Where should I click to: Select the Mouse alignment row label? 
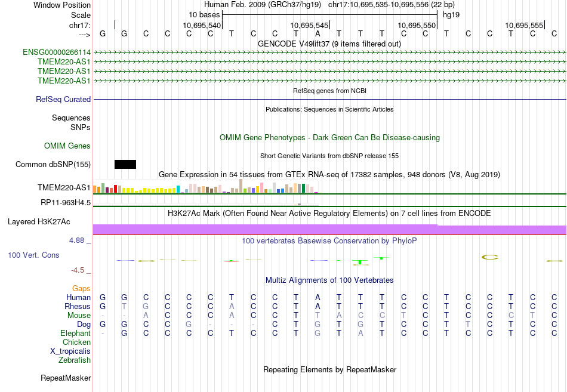point(79,316)
